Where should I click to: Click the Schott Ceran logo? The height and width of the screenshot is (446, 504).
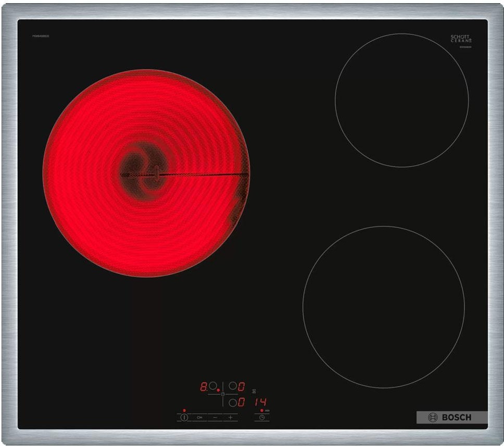click(x=461, y=39)
